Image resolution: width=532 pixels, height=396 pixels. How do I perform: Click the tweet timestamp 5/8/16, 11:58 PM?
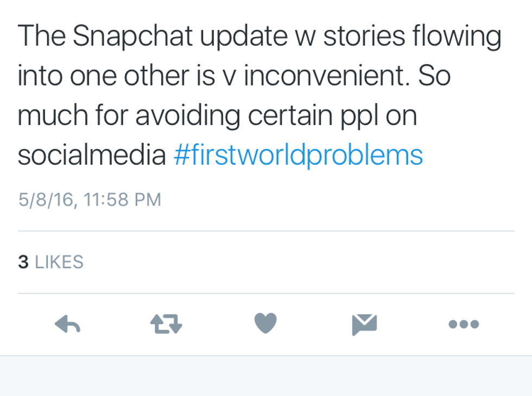(90, 200)
